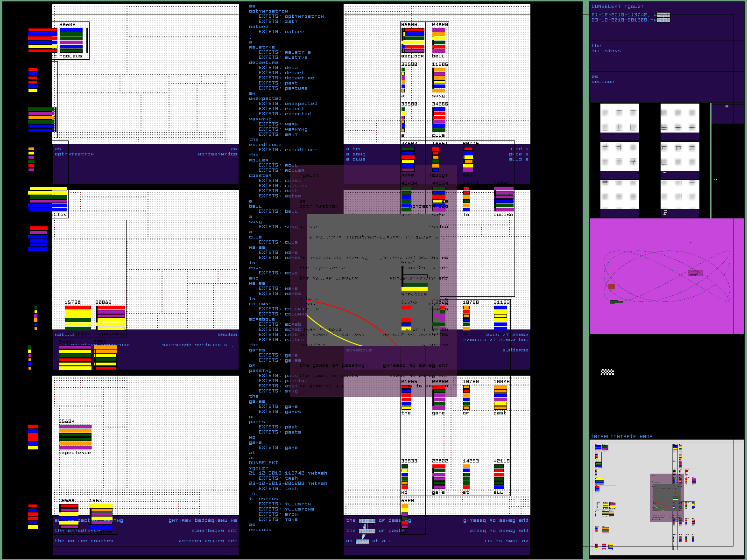Screen dimensions: 747x560
Task: Click the INTERLICHTSPIELHAUS label
Action: (x=621, y=437)
